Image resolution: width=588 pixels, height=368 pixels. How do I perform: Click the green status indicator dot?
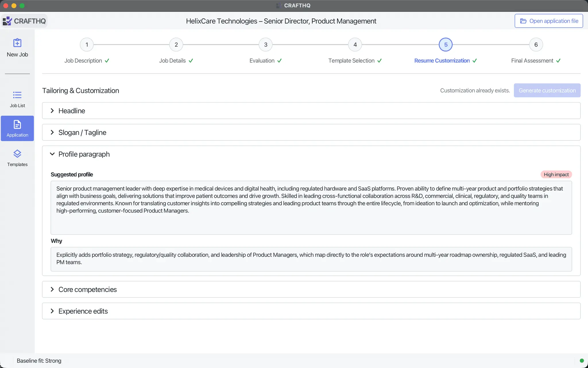tap(582, 361)
